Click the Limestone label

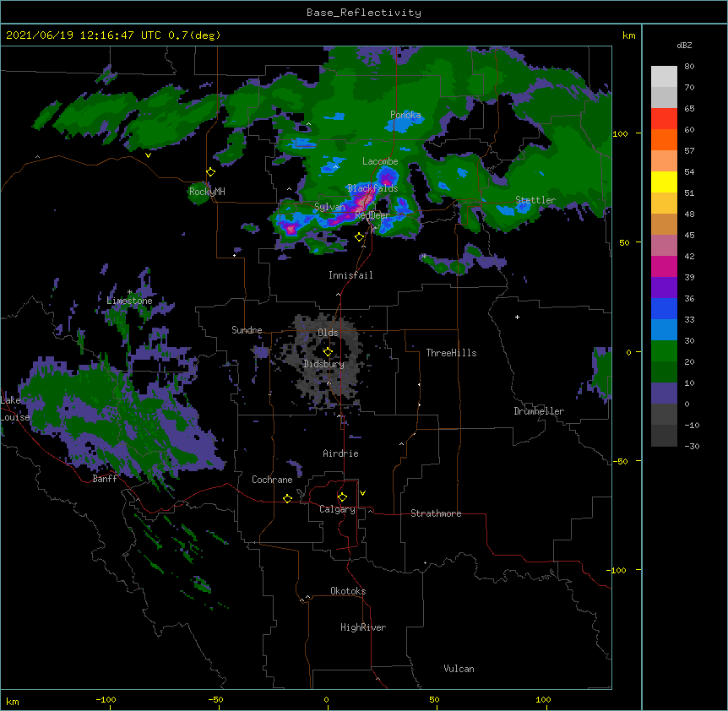[129, 301]
